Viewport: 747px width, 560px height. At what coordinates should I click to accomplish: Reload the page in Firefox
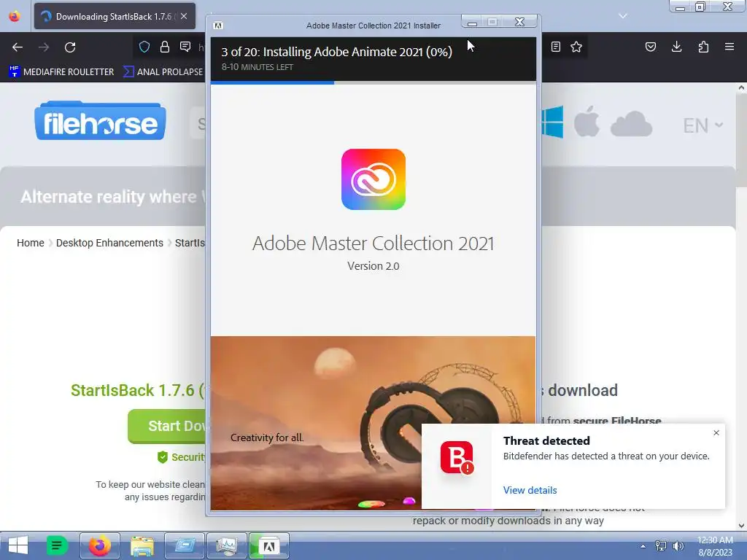(70, 47)
